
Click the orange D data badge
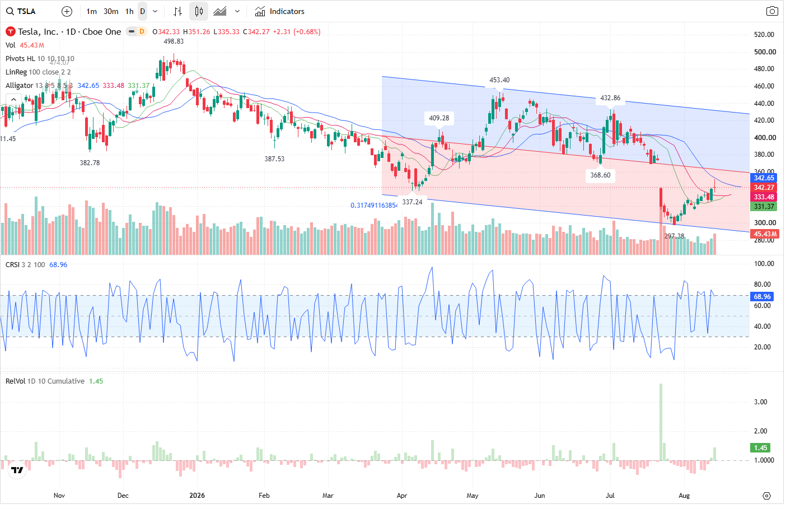click(x=142, y=32)
